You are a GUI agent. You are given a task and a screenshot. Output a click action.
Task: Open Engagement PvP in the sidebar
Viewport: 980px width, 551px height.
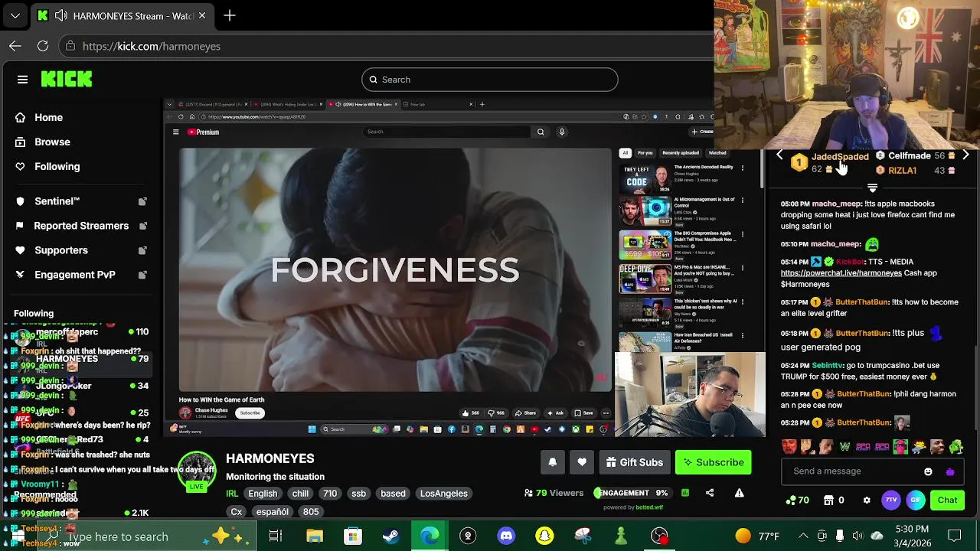(x=75, y=275)
